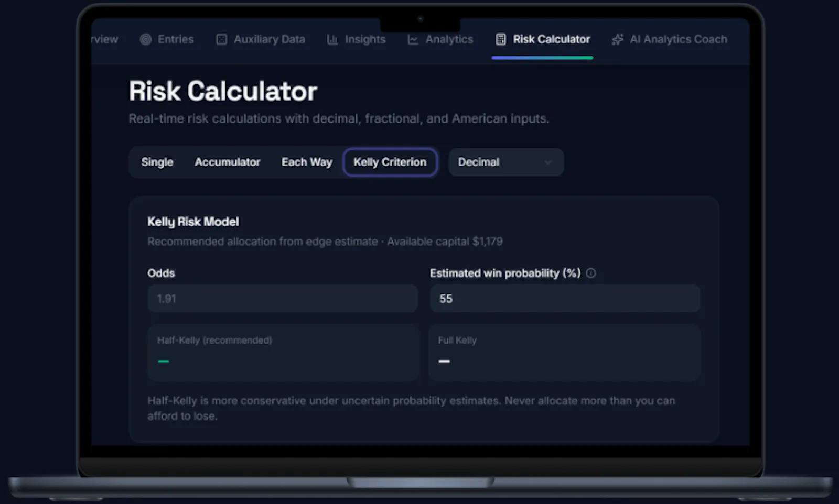Select the Single calculator mode
This screenshot has width=839, height=504.
pyautogui.click(x=157, y=162)
